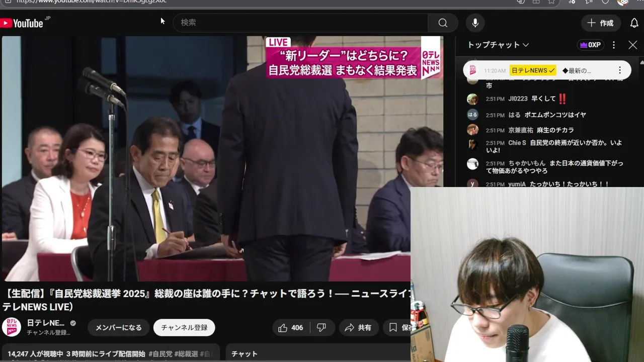Open the notifications bell
Viewport: 644px width, 362px height.
point(634,23)
